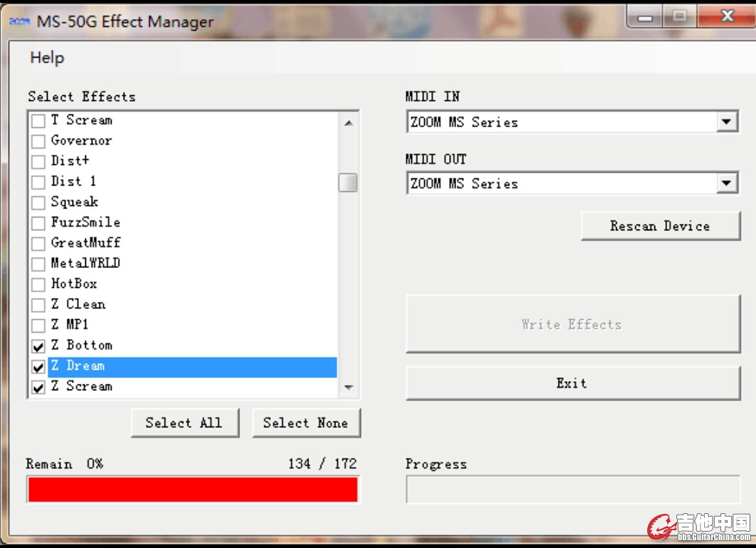Check the GreatMuff effect box

tap(38, 243)
